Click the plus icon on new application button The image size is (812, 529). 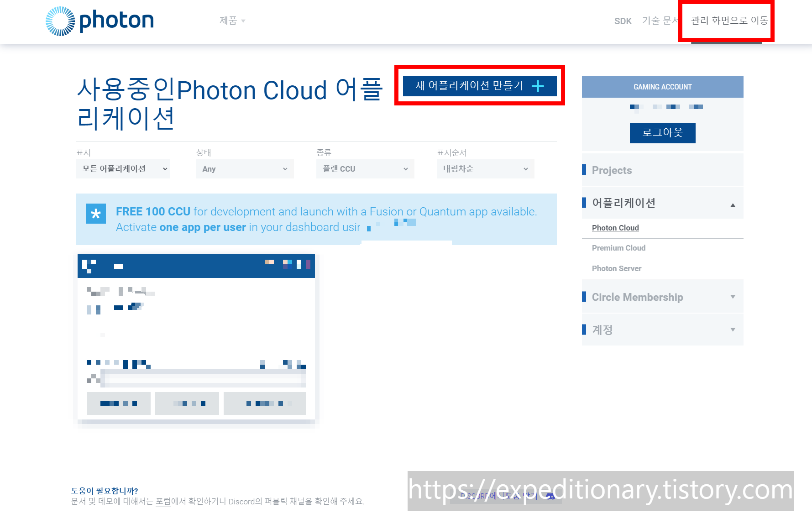(x=538, y=86)
